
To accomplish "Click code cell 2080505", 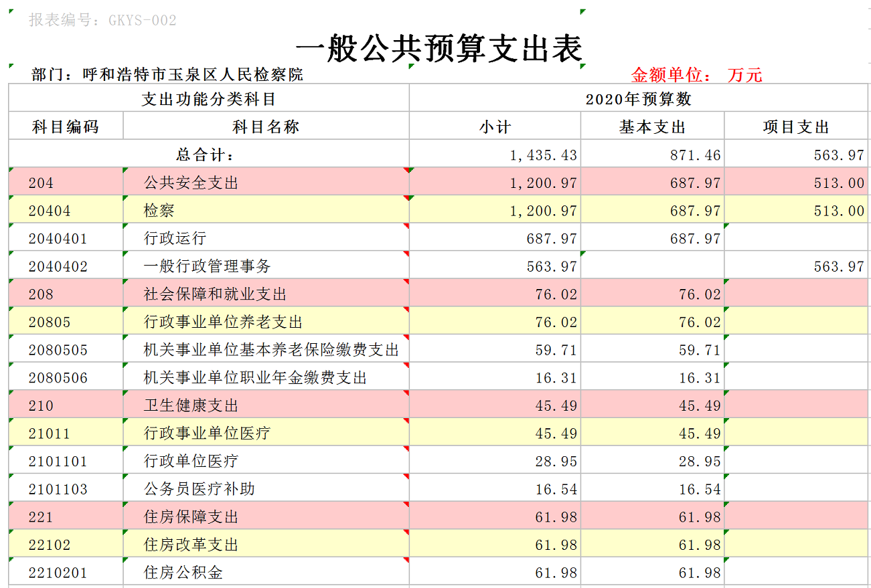I will click(66, 350).
